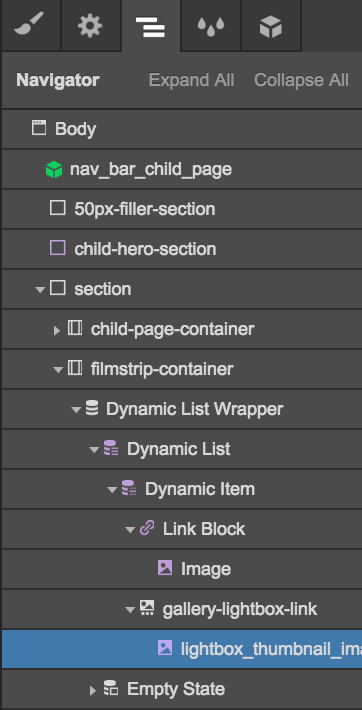Open the Style panel brush tab
362x710 pixels.
tap(31, 25)
